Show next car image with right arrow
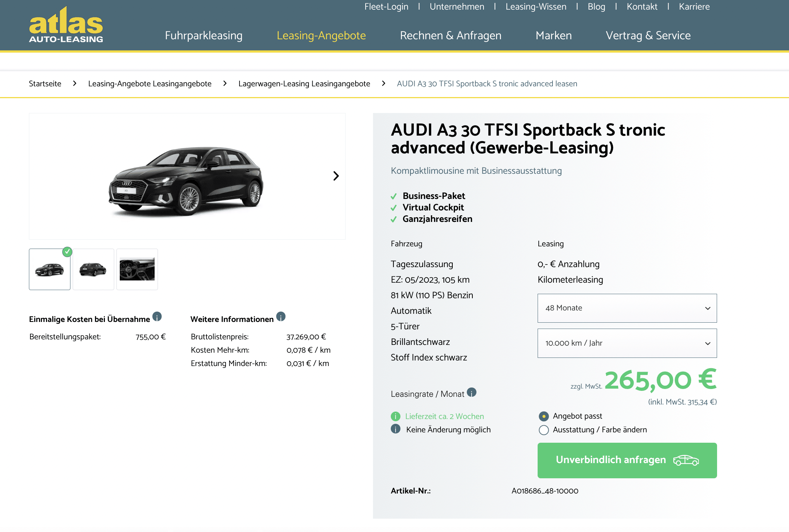 [x=336, y=176]
